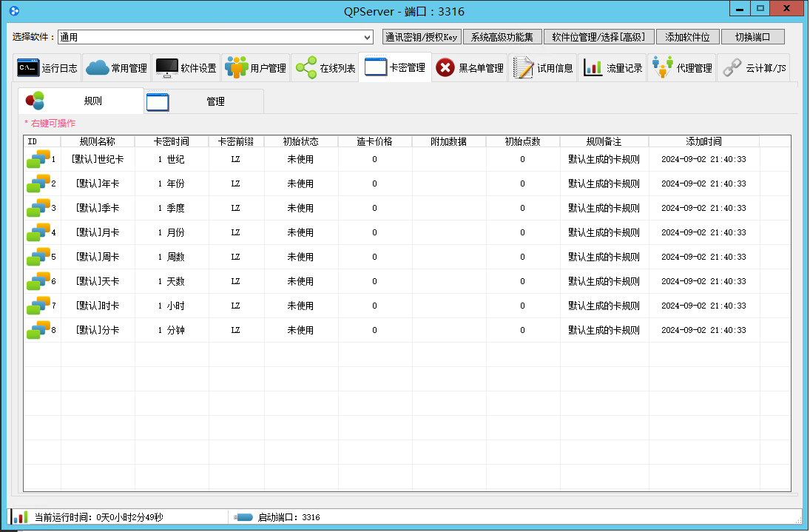Open 用户管理 people icon tab
The width and height of the screenshot is (810, 532).
[236, 68]
